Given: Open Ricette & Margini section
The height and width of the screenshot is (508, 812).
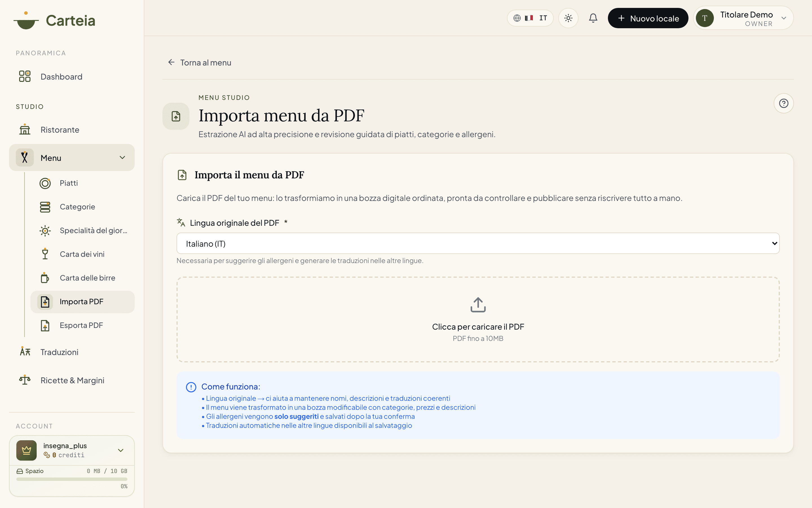Looking at the screenshot, I should 72,380.
